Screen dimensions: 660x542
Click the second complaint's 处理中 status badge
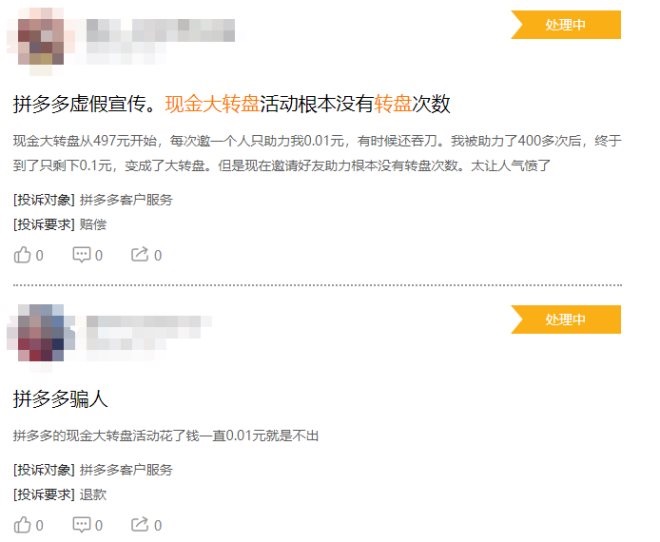566,319
